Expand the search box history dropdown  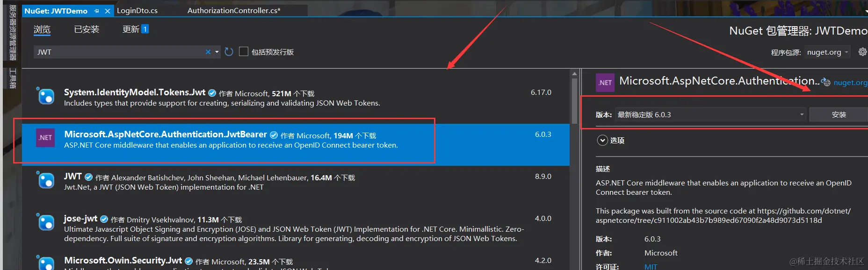(217, 52)
